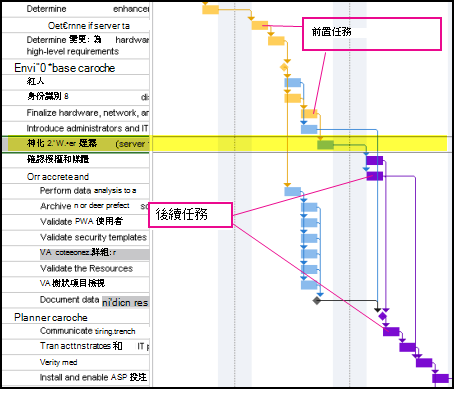
Task: Select the 'Orr accrete and' summary row
Action: [76, 176]
